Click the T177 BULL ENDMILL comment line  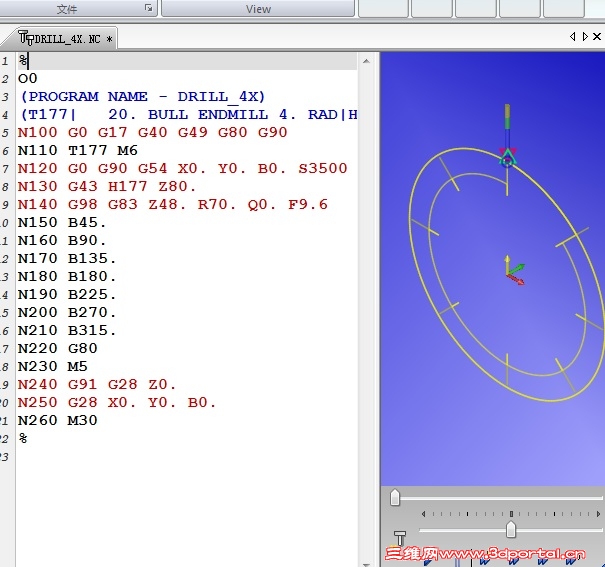[188, 115]
